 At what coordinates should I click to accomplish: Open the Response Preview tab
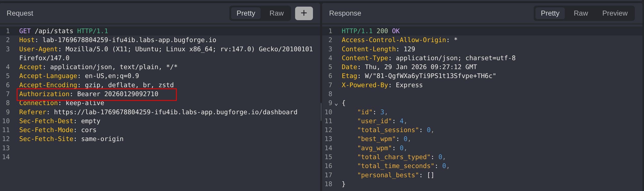(x=615, y=13)
